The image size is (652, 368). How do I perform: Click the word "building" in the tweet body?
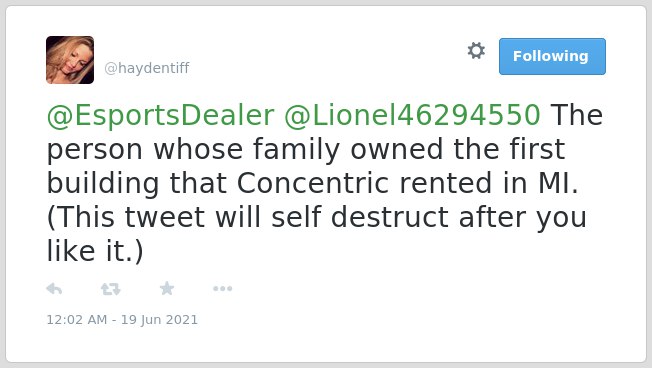pyautogui.click(x=103, y=184)
